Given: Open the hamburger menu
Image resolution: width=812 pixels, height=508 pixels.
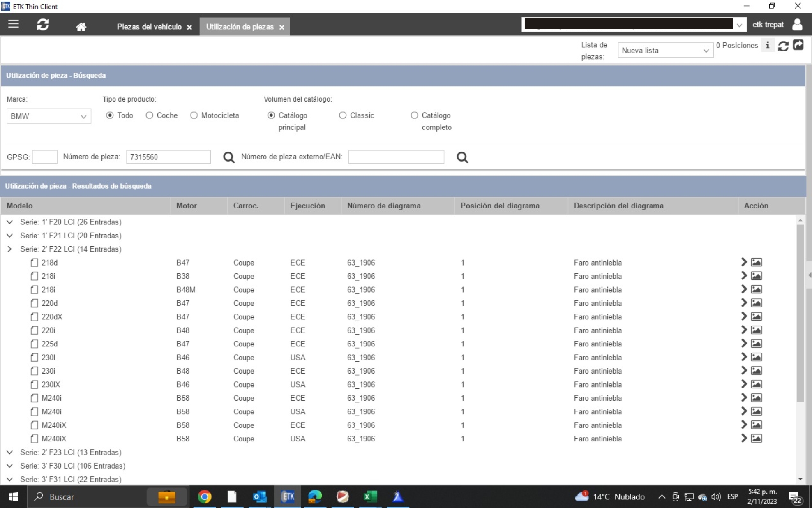Looking at the screenshot, I should [x=14, y=24].
